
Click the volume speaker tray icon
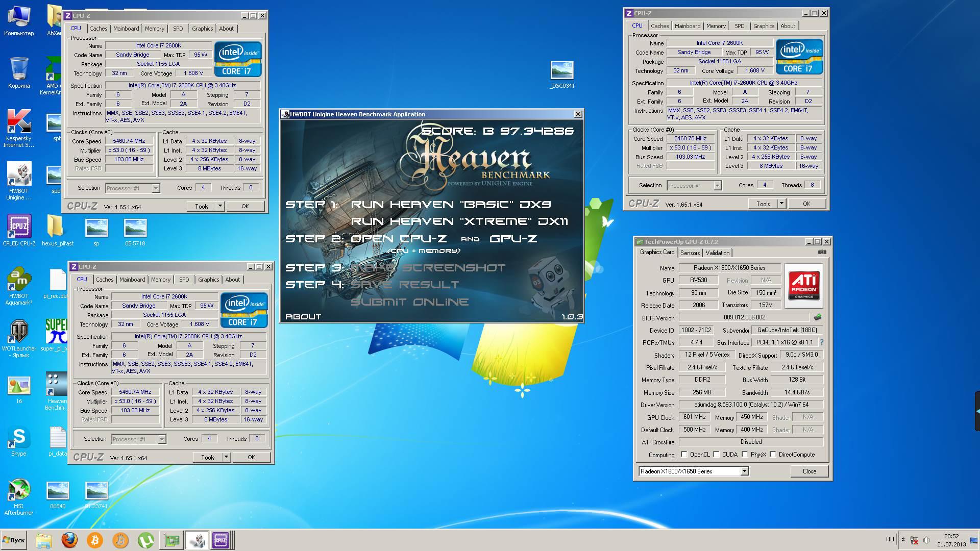(x=926, y=540)
